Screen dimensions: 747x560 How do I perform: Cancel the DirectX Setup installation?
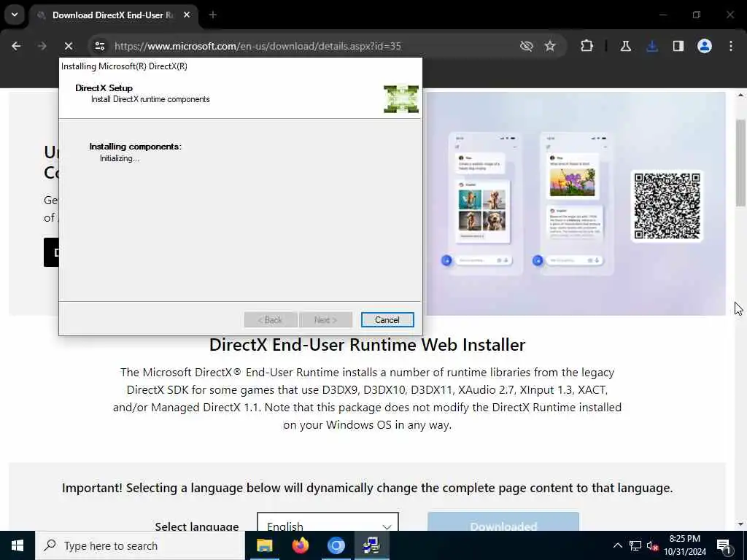coord(387,319)
